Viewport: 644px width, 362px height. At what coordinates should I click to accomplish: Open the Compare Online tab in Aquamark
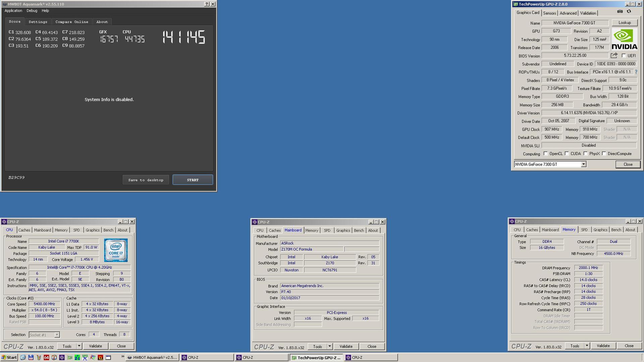(72, 22)
